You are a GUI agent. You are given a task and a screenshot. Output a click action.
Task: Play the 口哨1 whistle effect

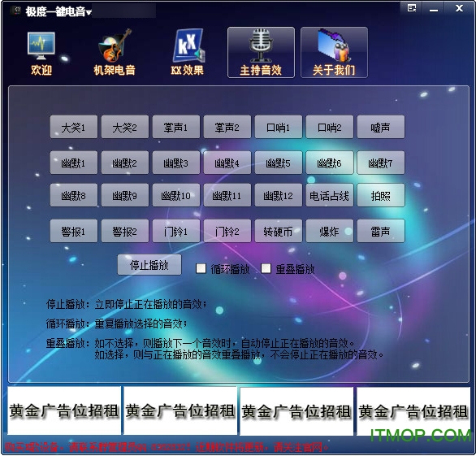click(279, 127)
